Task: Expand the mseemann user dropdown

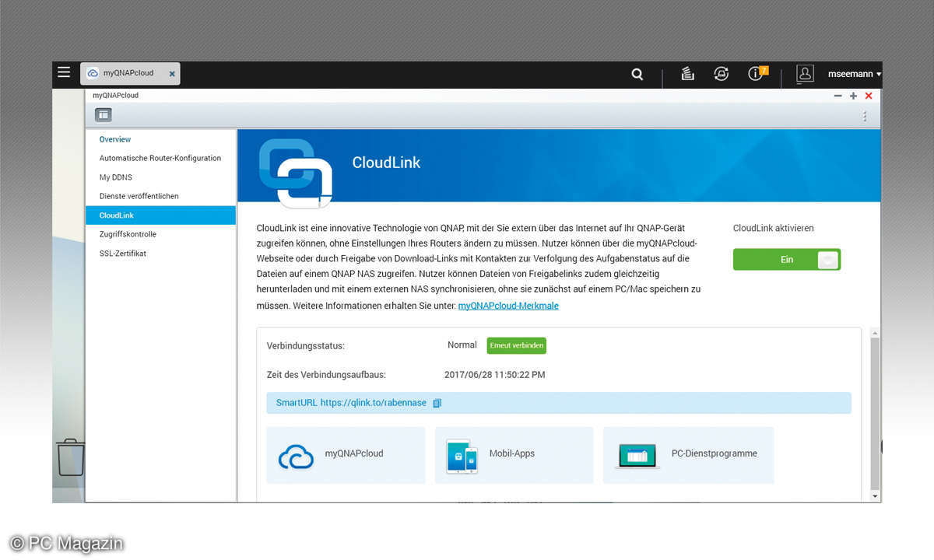Action: coord(855,74)
